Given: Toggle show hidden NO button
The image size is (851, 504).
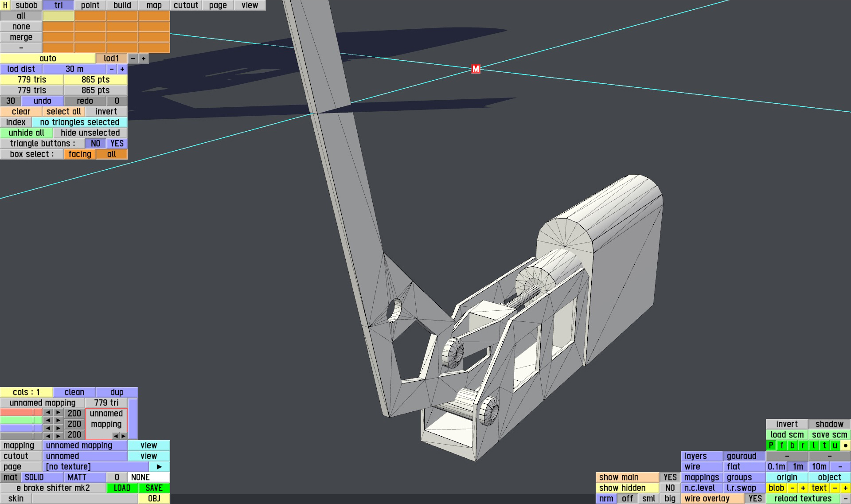Looking at the screenshot, I should (670, 488).
